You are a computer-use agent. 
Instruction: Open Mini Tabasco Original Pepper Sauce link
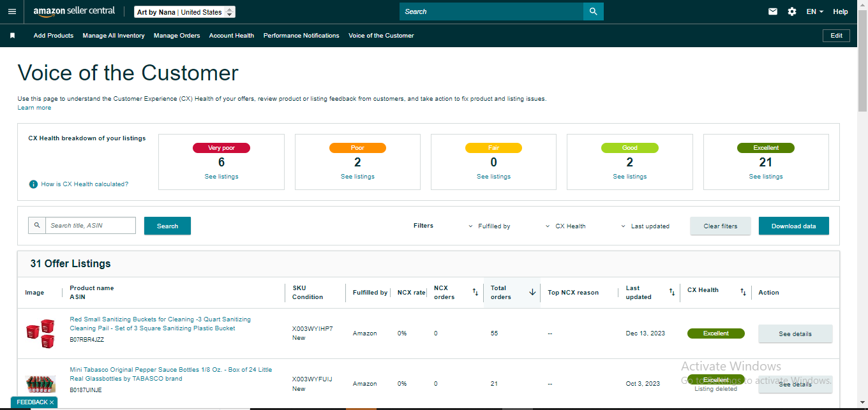pos(170,374)
